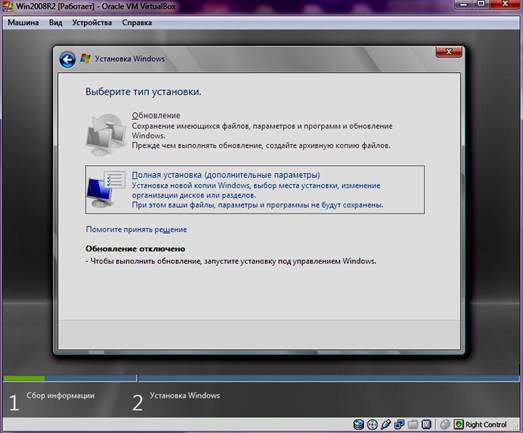Click the network adapters status icon
This screenshot has height=433, width=523.
(399, 424)
